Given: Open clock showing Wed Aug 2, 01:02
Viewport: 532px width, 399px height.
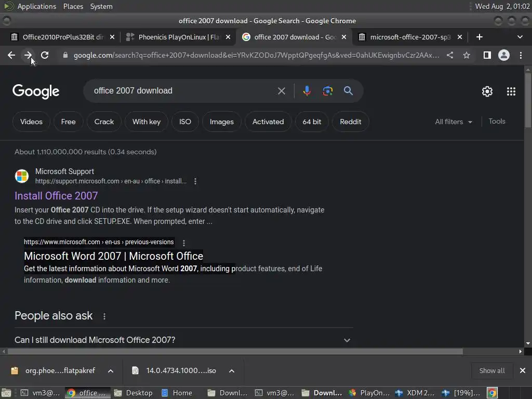Looking at the screenshot, I should 502,6.
